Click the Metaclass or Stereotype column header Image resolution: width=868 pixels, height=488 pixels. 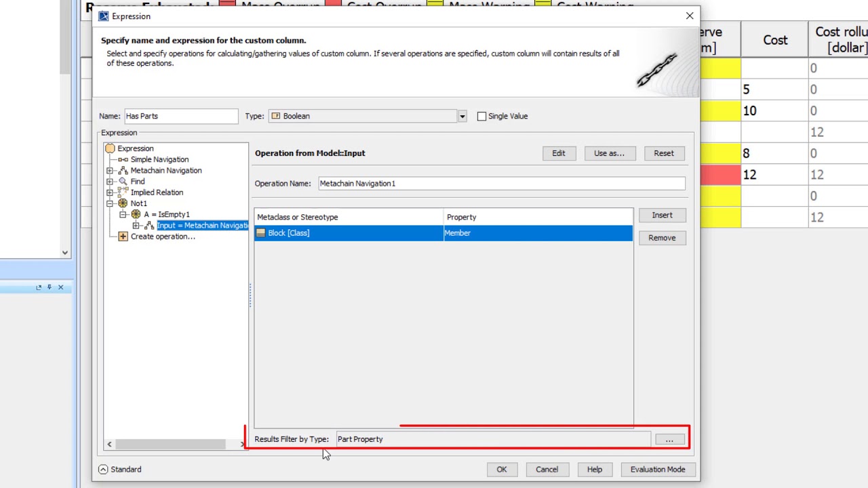[349, 217]
